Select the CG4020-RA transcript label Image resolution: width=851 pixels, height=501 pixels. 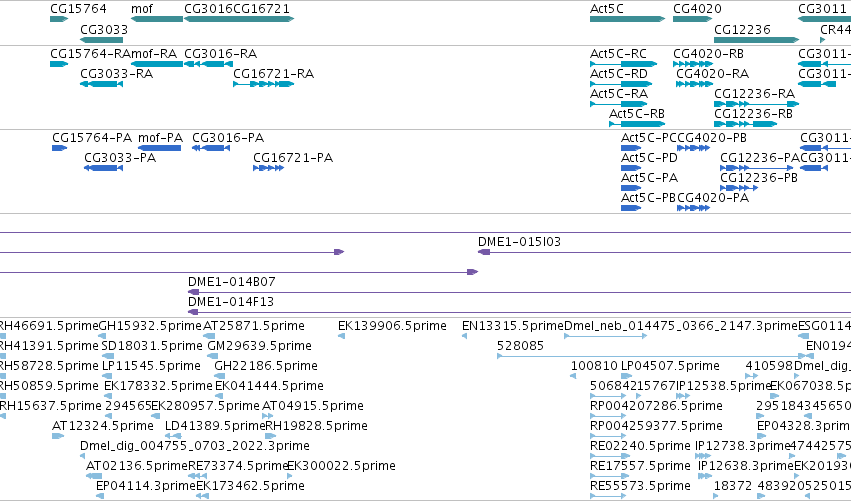point(713,73)
